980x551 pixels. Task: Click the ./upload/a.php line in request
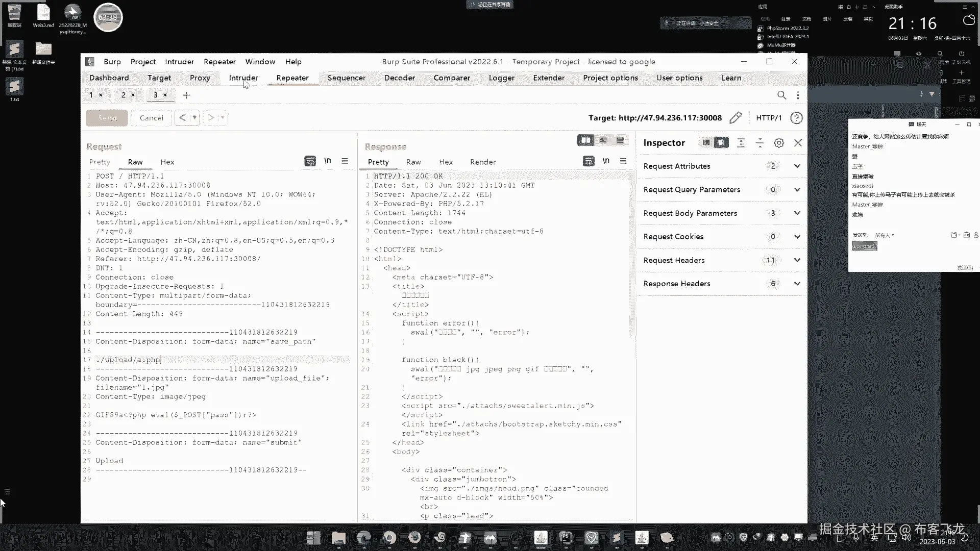pos(129,360)
